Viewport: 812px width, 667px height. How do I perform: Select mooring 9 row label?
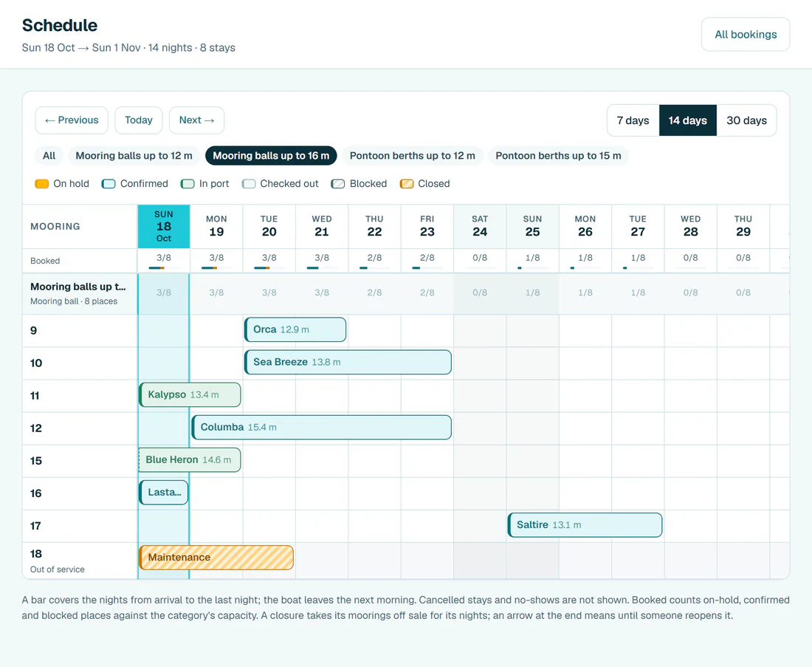point(80,331)
